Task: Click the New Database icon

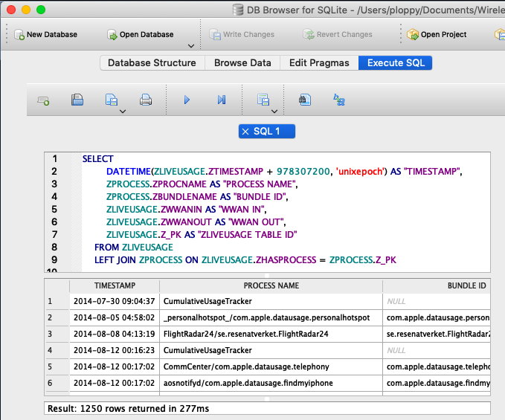Action: [19, 34]
